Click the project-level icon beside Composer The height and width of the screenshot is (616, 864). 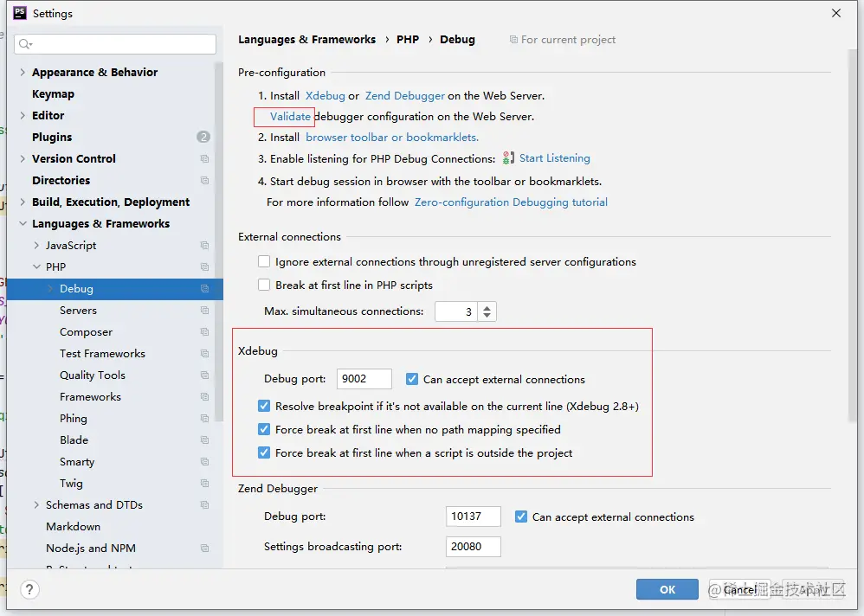click(x=204, y=332)
